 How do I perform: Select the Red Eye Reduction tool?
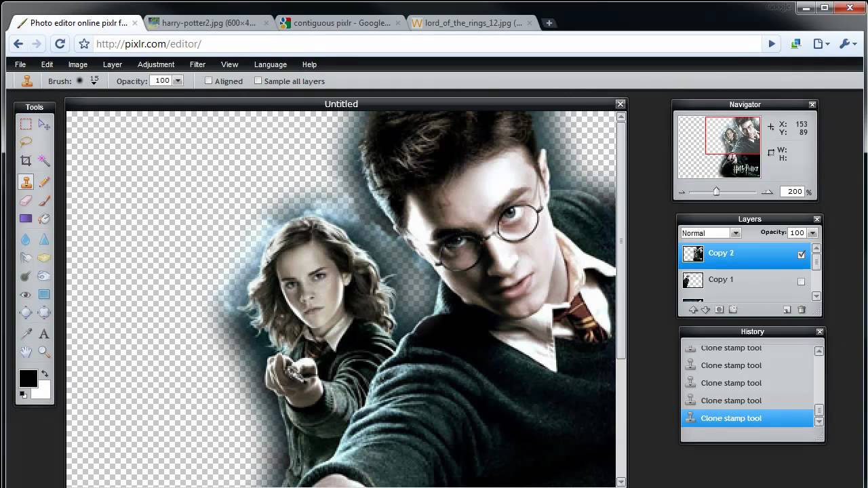(26, 295)
